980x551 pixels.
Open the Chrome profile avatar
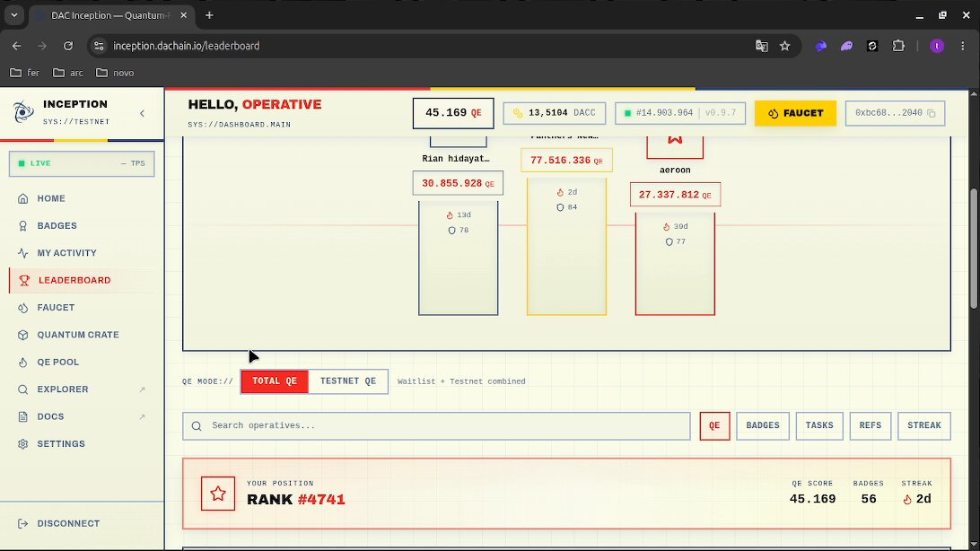(x=936, y=46)
